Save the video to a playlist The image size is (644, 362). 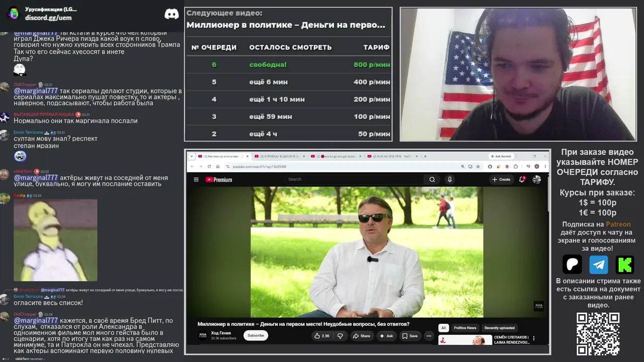pyautogui.click(x=410, y=336)
